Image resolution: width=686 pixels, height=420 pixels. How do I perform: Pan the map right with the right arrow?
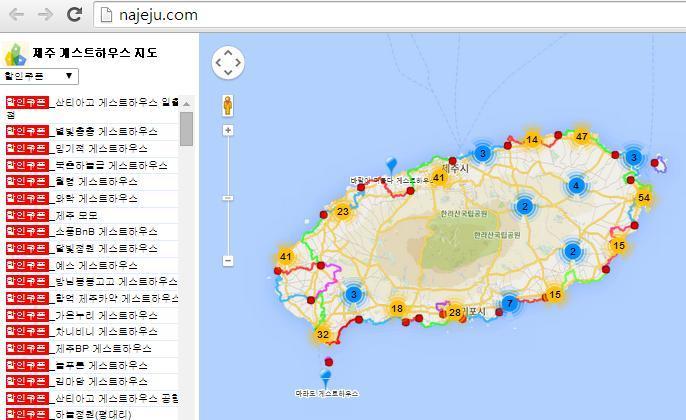coord(238,63)
